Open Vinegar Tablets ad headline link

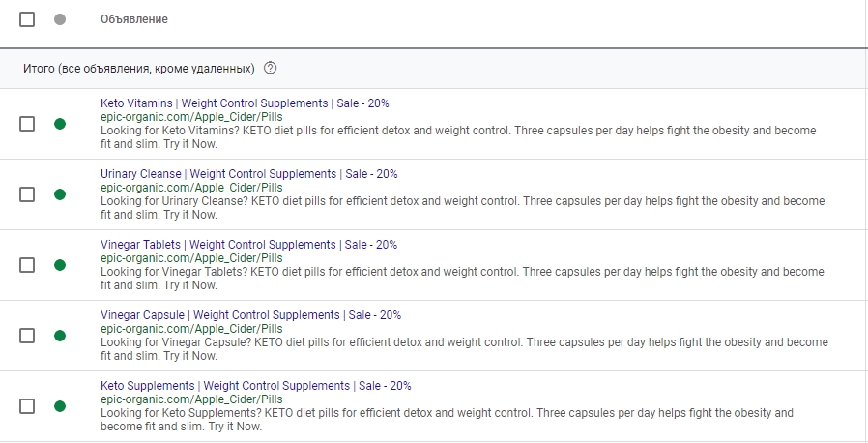click(248, 245)
